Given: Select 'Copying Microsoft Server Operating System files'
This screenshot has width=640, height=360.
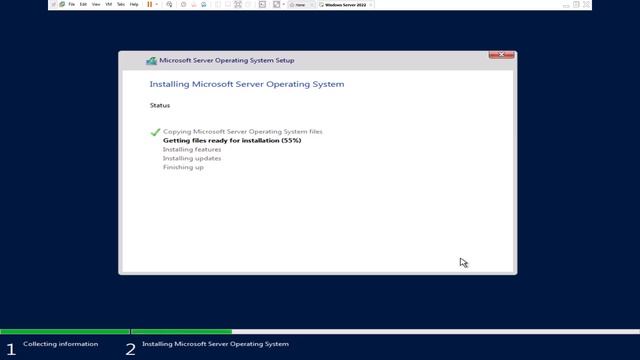Looking at the screenshot, I should [x=242, y=131].
